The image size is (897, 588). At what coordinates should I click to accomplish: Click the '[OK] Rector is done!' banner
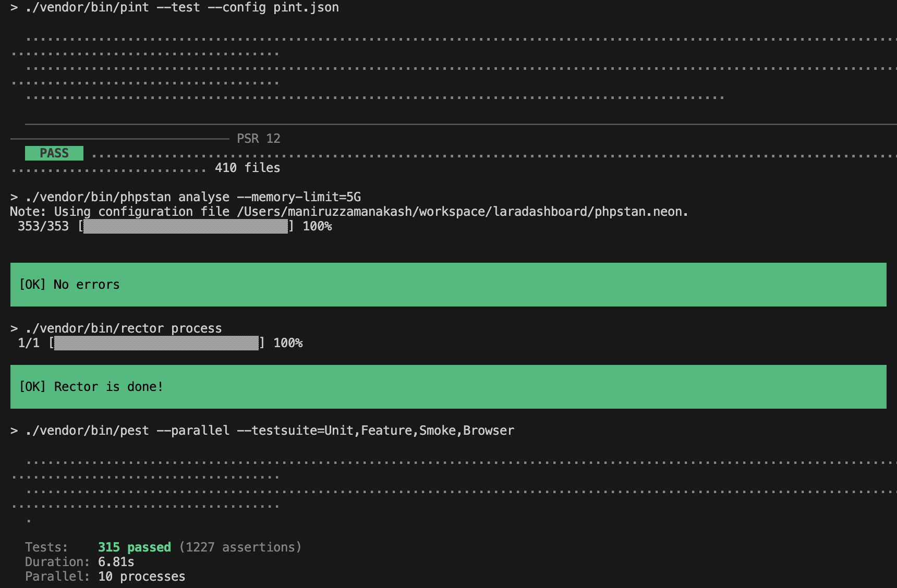pyautogui.click(x=448, y=387)
